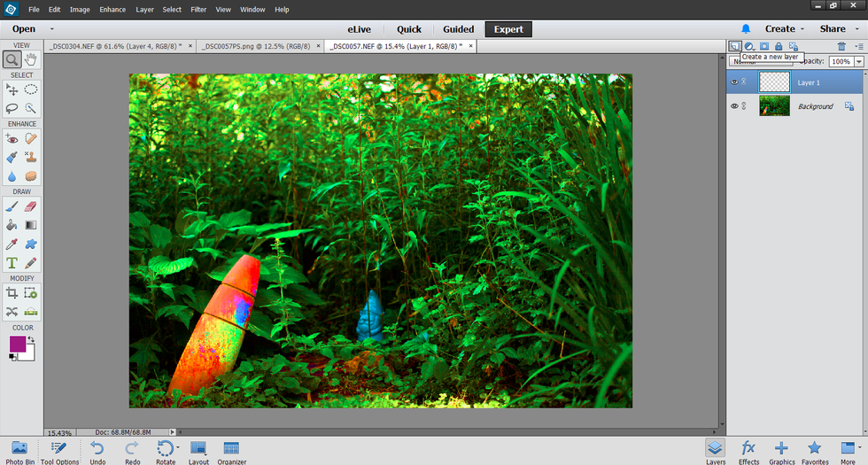The image size is (868, 465).
Task: Select the Crop tool
Action: (12, 292)
